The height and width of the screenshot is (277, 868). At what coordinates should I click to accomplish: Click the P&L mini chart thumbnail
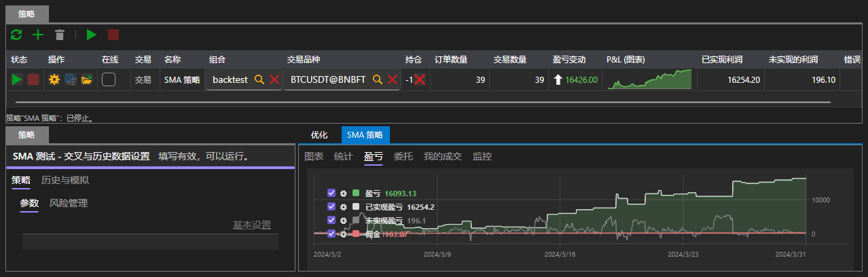[649, 79]
